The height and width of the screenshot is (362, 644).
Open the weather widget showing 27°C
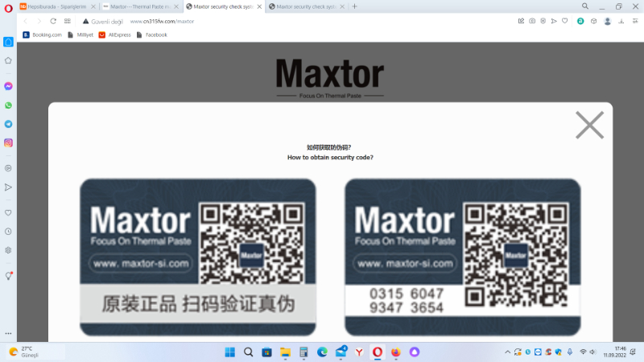(35, 352)
